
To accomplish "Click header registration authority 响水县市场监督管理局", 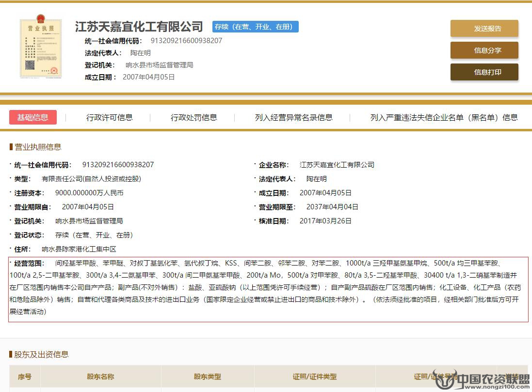I will tap(159, 65).
